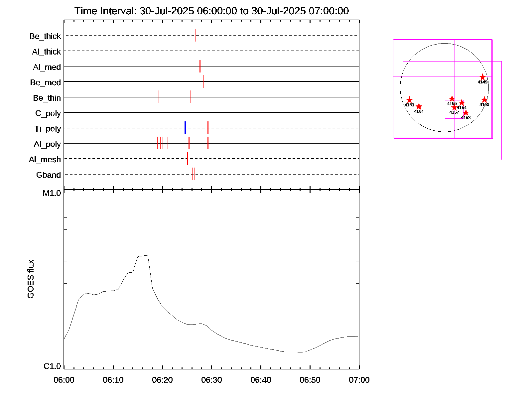Click the red marker on the Al_mesh row
Image resolution: width=532 pixels, height=399 pixels.
187,159
